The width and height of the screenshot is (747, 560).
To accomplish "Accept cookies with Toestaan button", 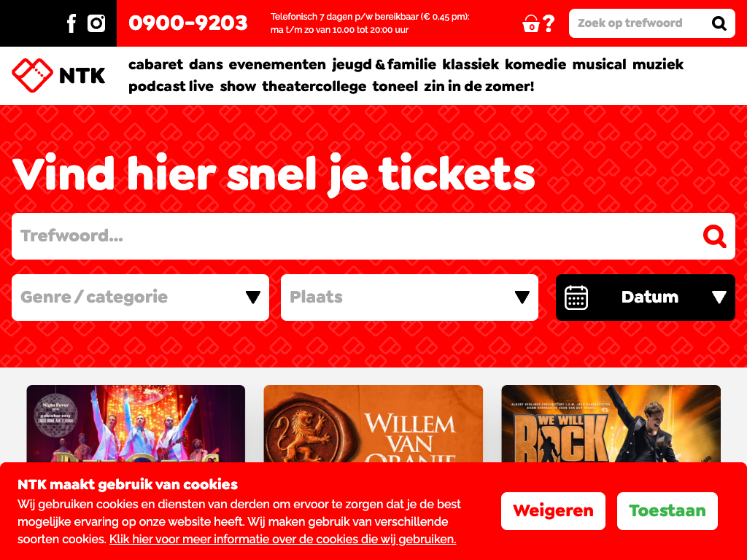I will point(667,511).
